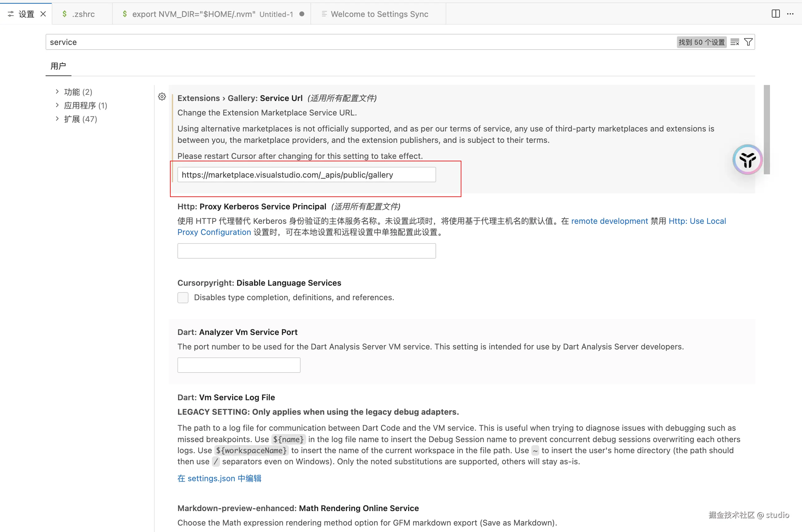Open the settings filter funnel icon
The width and height of the screenshot is (802, 532).
pos(748,42)
